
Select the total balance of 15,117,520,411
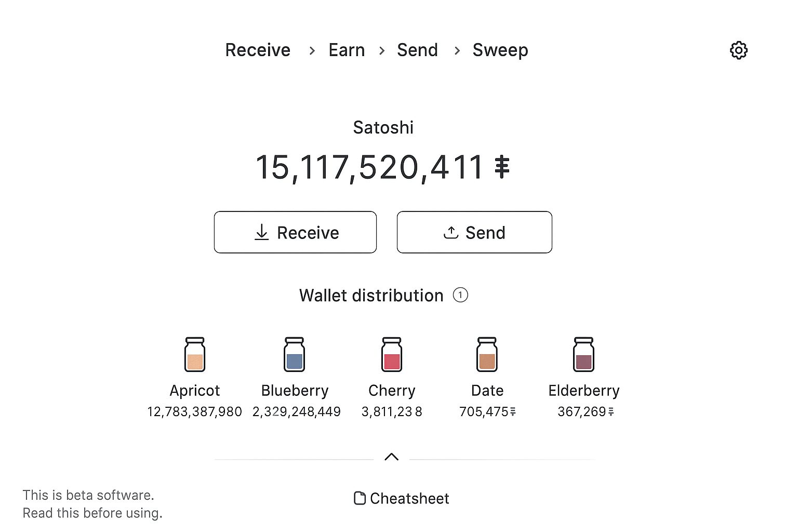372,167
